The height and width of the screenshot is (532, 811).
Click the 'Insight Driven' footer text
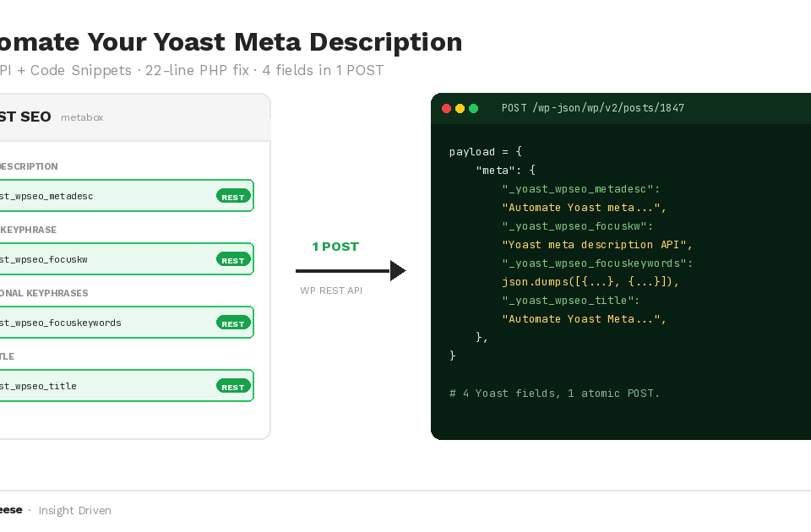[x=75, y=511]
